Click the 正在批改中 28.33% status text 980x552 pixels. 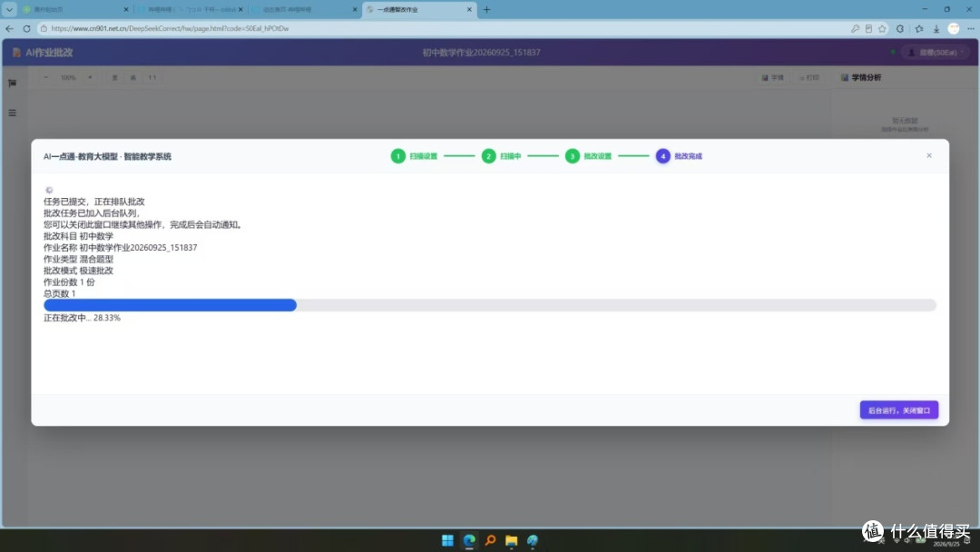pos(82,318)
